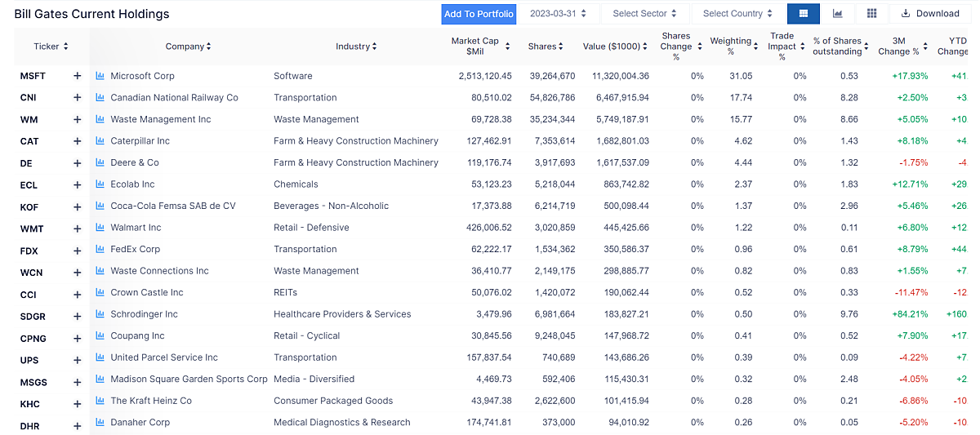Click Healthcare Providers & Services industry cell
The height and width of the screenshot is (435, 980).
[x=342, y=314]
